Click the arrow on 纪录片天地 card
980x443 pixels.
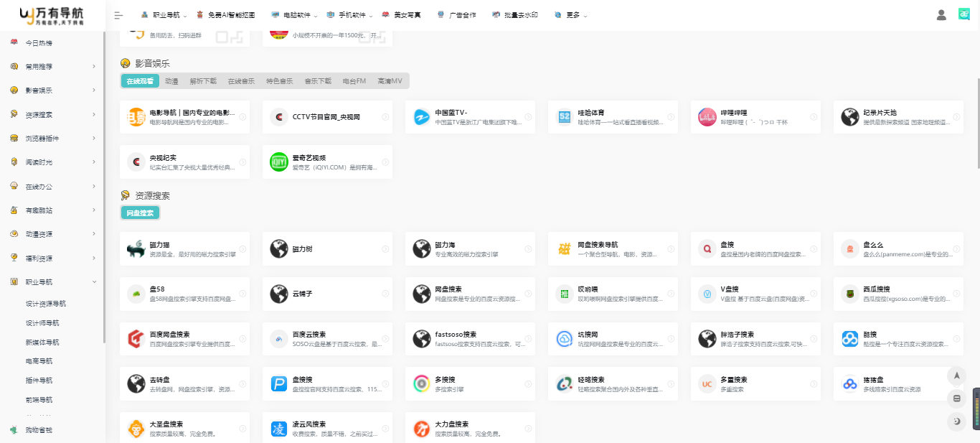[956, 117]
